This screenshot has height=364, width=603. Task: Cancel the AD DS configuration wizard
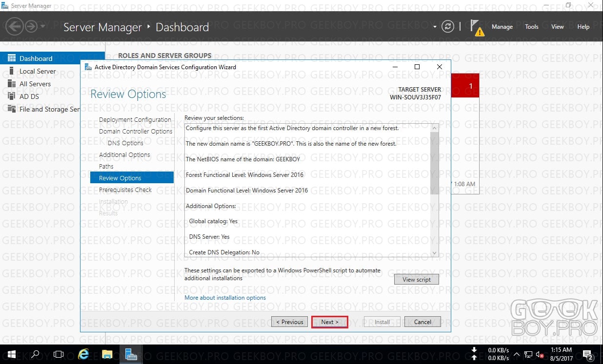point(422,322)
